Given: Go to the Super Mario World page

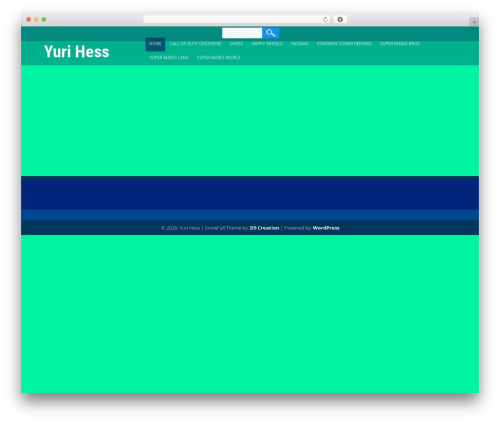Looking at the screenshot, I should tap(218, 58).
